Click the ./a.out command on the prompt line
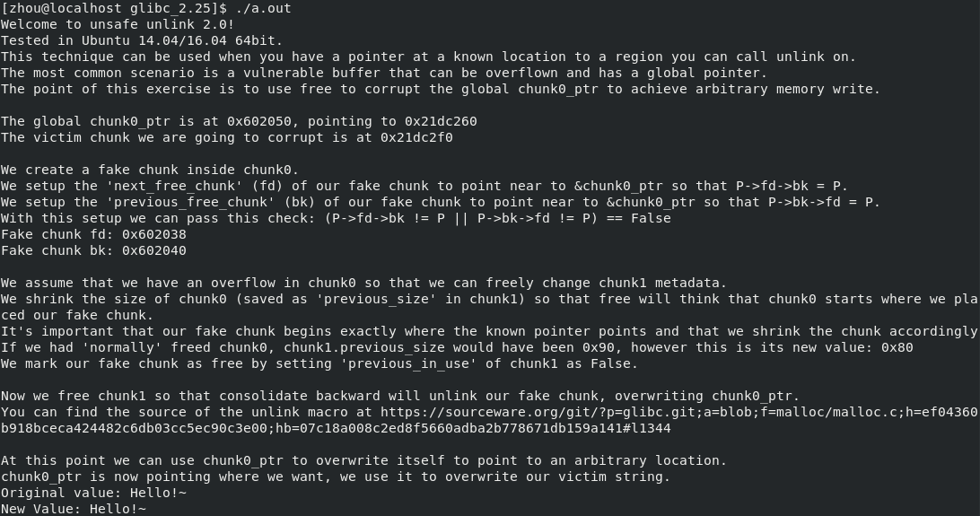980x516 pixels. click(x=263, y=8)
